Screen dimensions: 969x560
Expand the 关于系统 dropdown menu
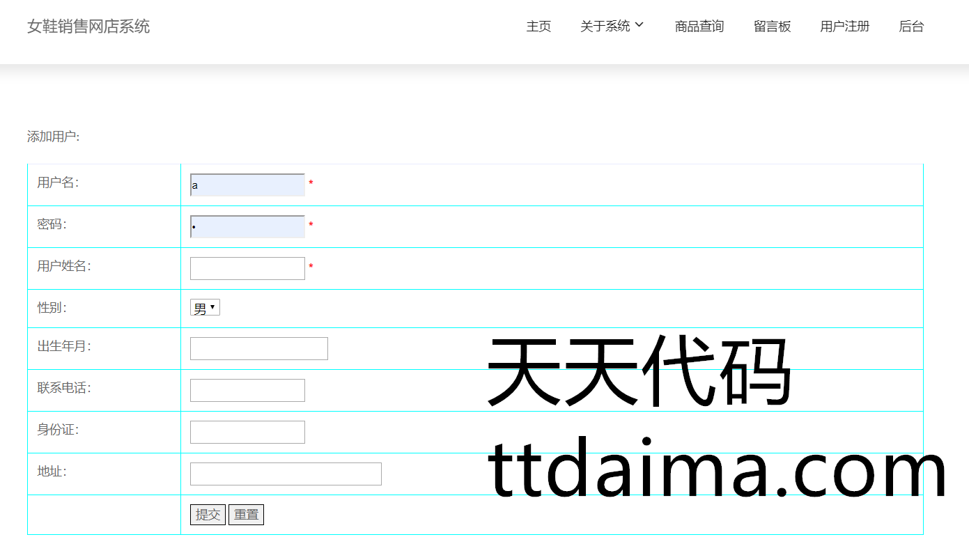click(x=605, y=26)
